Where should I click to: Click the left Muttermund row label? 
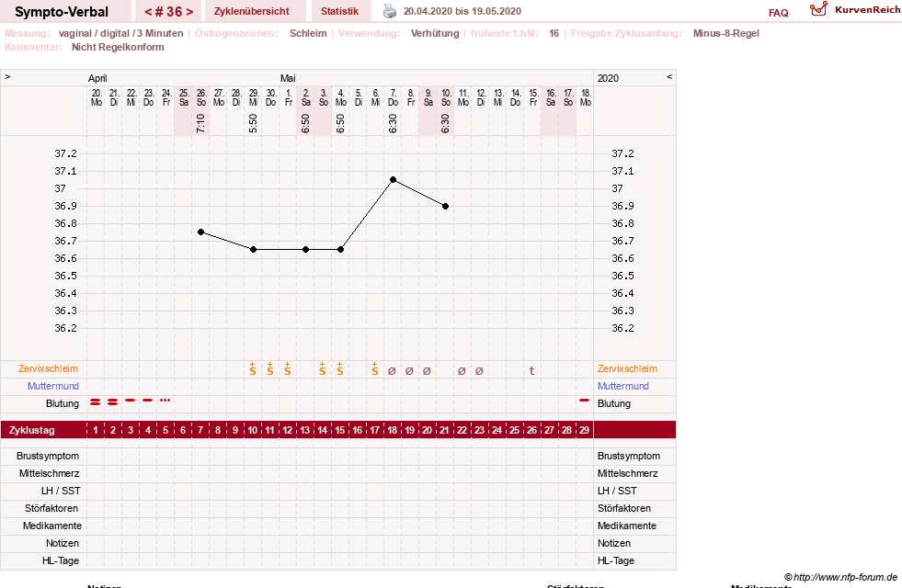click(53, 386)
